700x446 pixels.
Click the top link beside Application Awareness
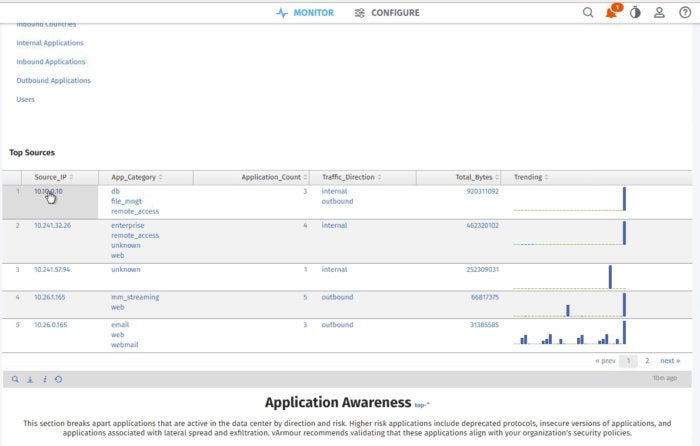tap(421, 405)
